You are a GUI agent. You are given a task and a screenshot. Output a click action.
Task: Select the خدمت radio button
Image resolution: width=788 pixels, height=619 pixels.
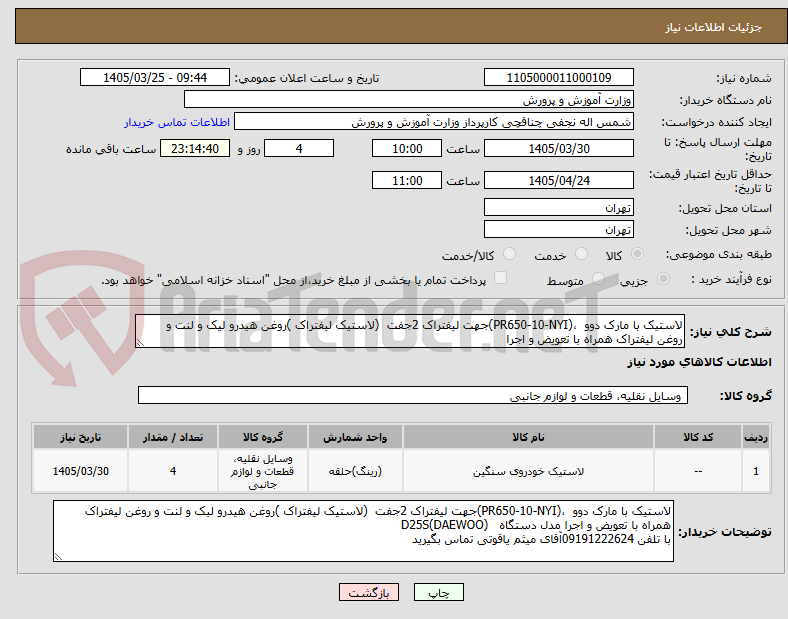[x=581, y=254]
